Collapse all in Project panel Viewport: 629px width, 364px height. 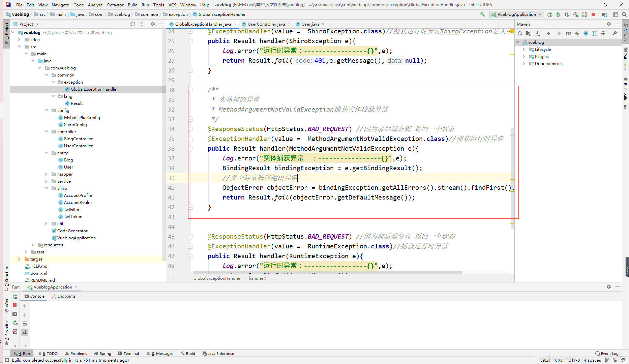click(142, 24)
